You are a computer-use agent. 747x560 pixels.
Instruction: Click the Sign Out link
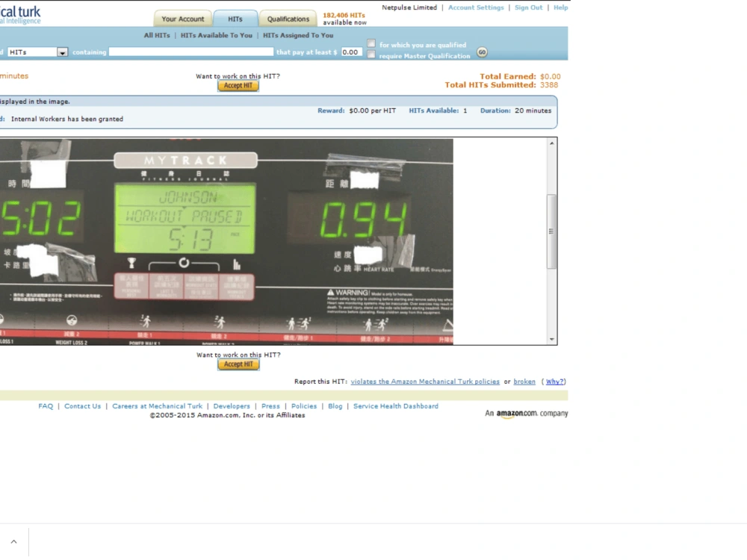tap(528, 7)
